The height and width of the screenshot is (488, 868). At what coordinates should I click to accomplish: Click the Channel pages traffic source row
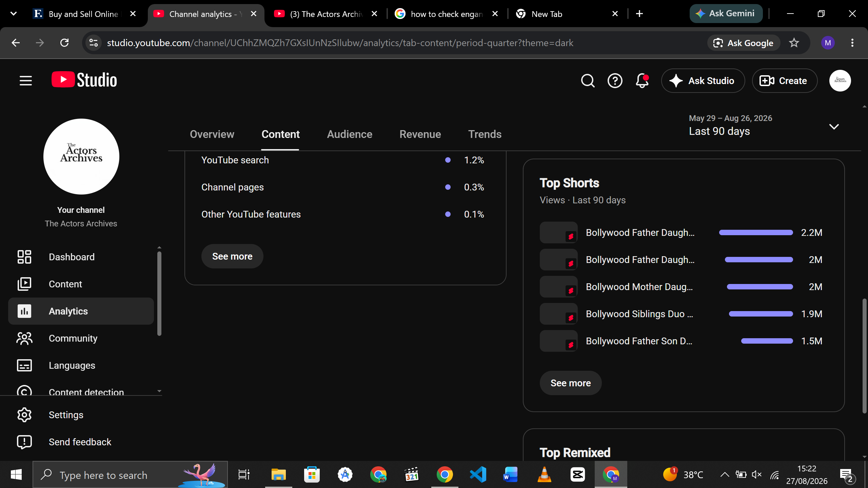pyautogui.click(x=343, y=187)
